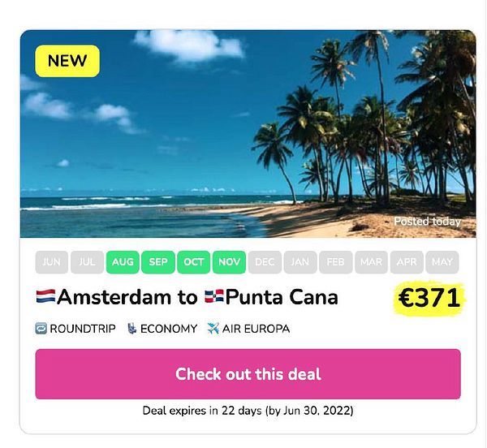487x448 pixels.
Task: Pick the MAY month chip
Action: (442, 262)
